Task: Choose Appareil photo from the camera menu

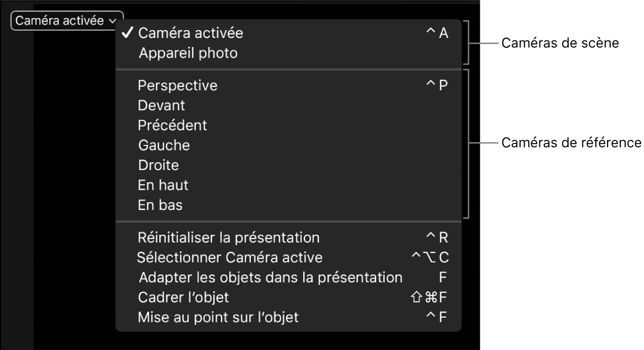Action: (x=187, y=53)
